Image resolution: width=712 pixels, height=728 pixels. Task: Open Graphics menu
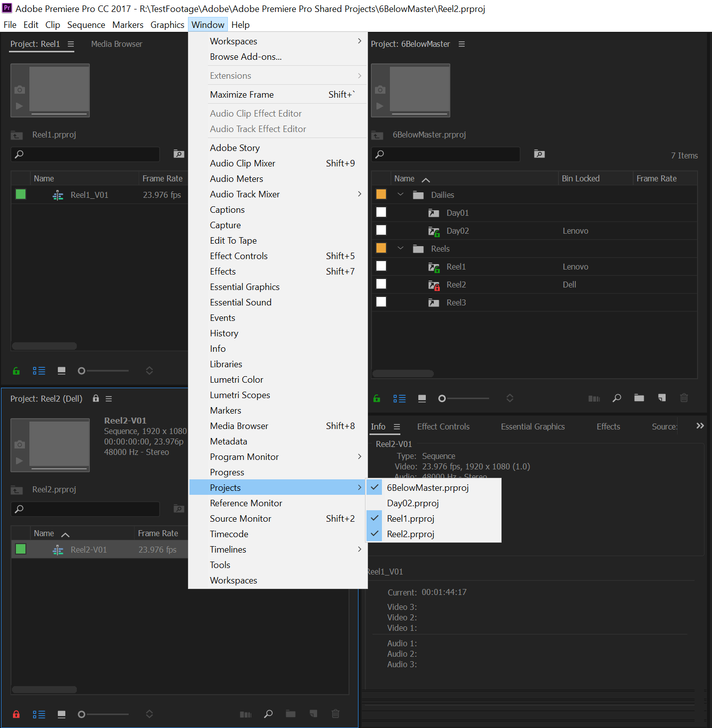click(167, 25)
